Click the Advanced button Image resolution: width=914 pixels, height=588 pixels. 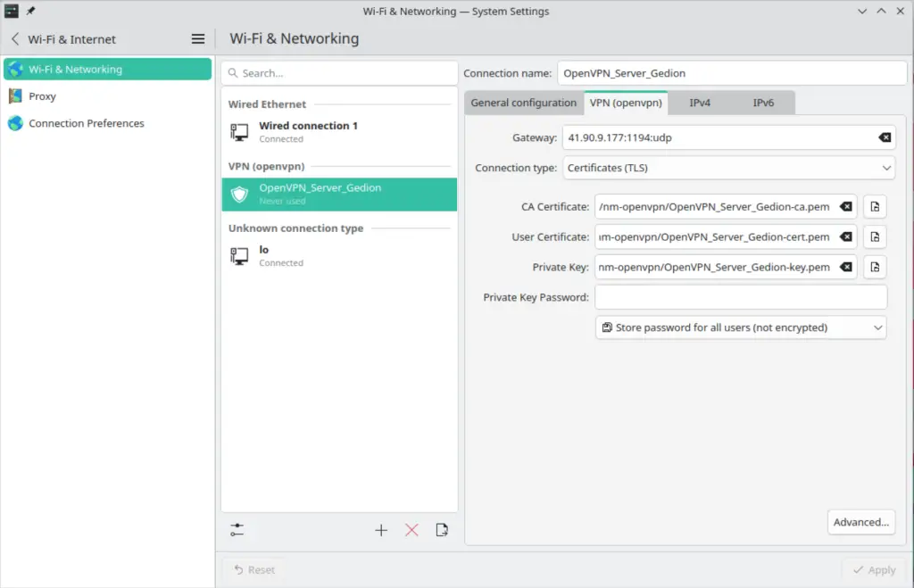(860, 522)
